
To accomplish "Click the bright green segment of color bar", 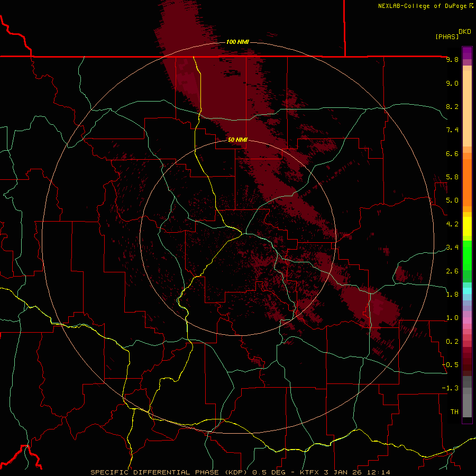I will tap(467, 255).
